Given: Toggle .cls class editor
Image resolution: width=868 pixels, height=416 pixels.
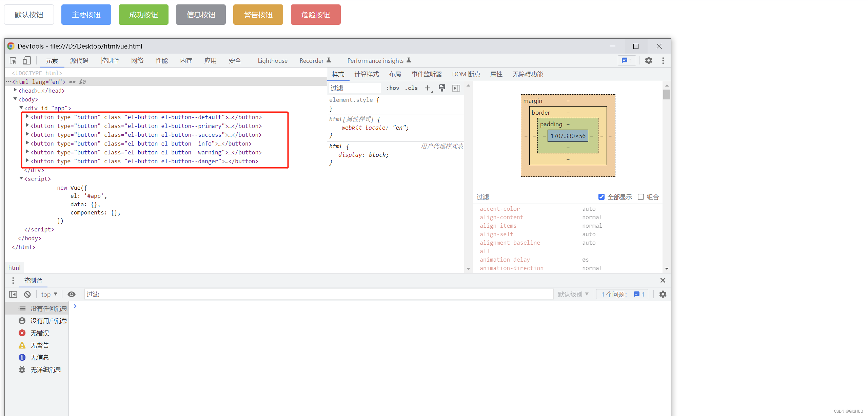Looking at the screenshot, I should point(411,88).
